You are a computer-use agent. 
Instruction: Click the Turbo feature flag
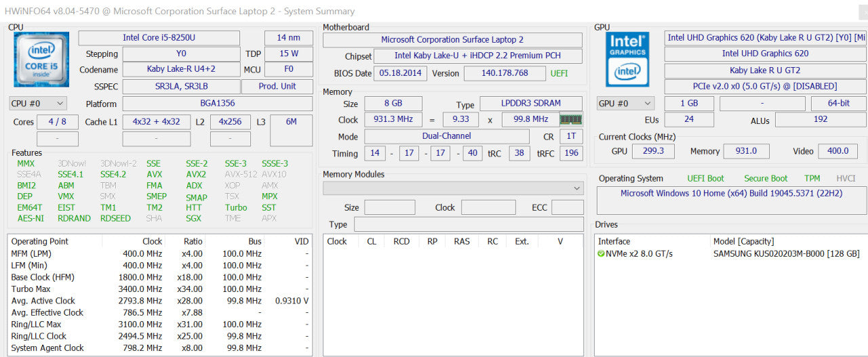(236, 207)
